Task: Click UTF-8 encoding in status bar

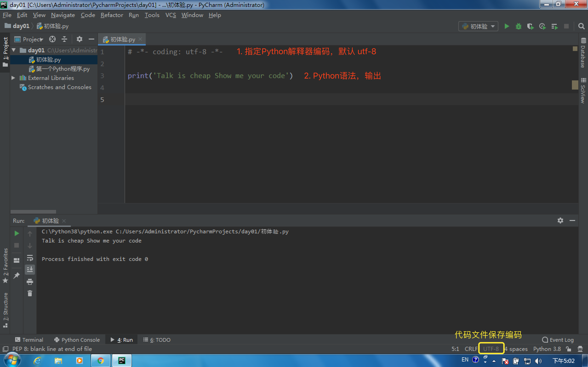Action: tap(491, 349)
